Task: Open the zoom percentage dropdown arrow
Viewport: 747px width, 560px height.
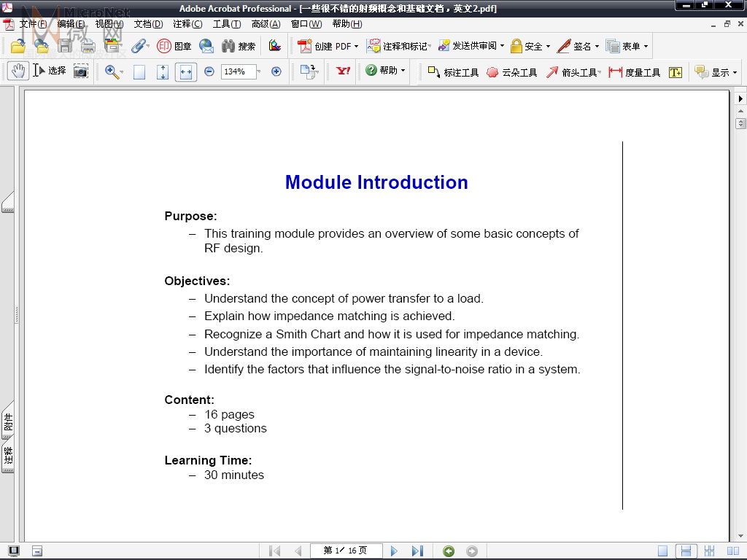Action: pos(259,71)
